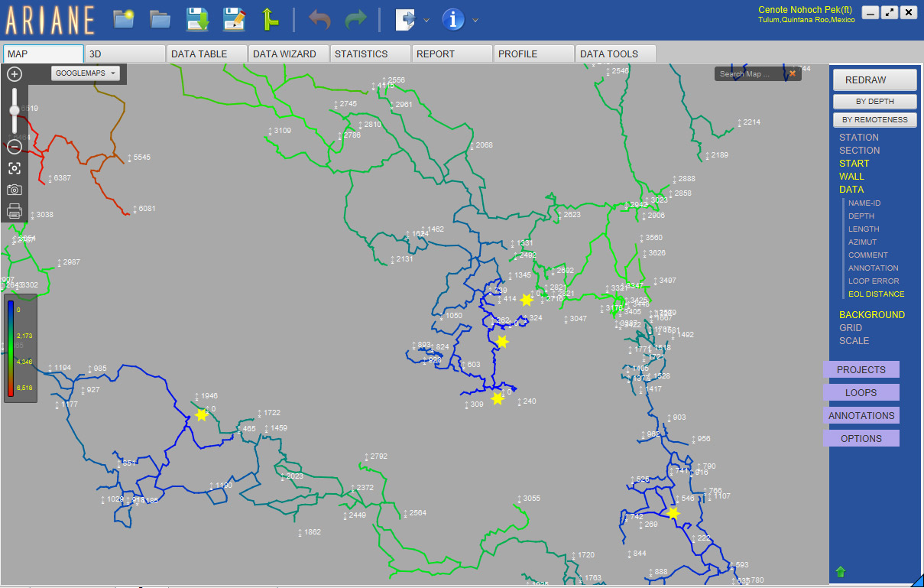Click the green junction arrow toolbar icon
Viewport: 924px width, 588px height.
270,19
